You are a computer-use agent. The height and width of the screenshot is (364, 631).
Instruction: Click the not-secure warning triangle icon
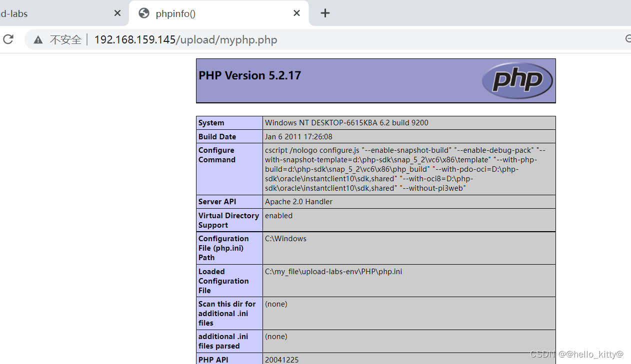coord(38,40)
